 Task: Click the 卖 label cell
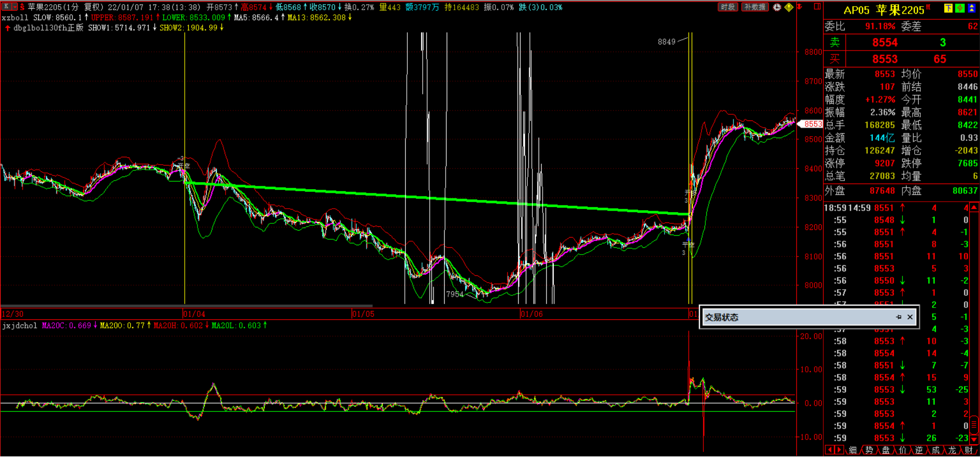pyautogui.click(x=835, y=43)
